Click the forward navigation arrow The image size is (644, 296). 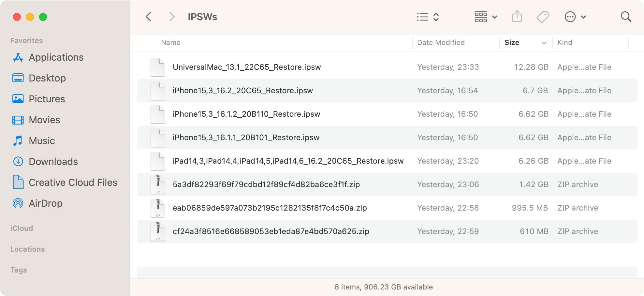coord(172,17)
